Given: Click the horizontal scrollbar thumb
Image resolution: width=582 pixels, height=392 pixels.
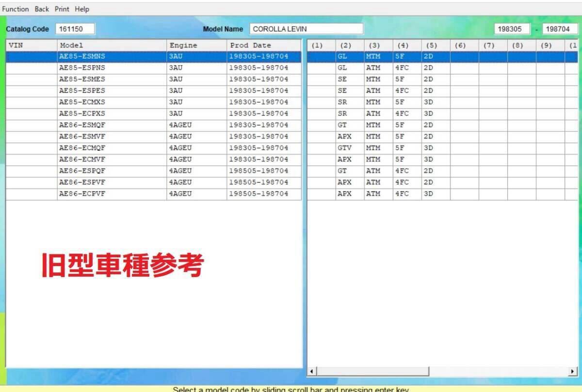Looking at the screenshot, I should point(373,372).
